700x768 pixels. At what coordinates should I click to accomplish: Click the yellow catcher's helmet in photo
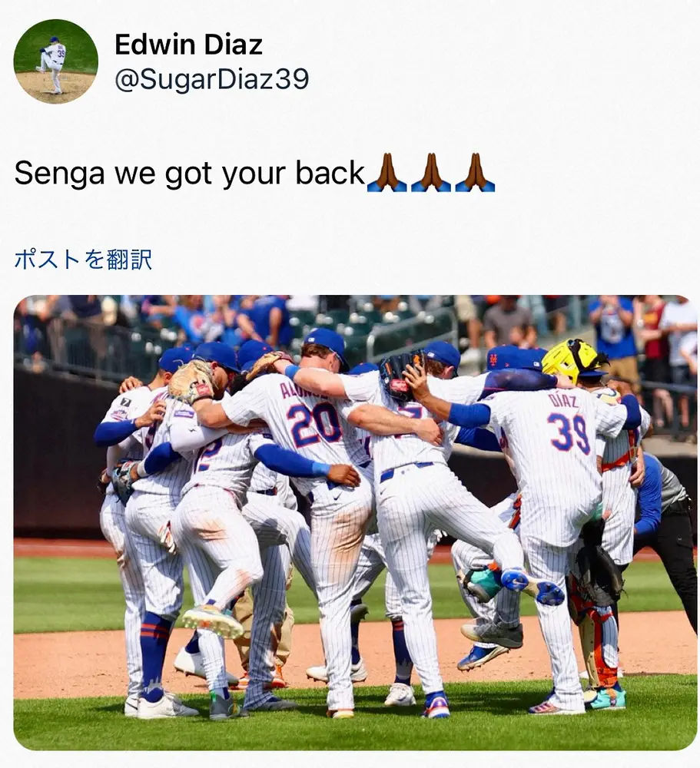(572, 362)
